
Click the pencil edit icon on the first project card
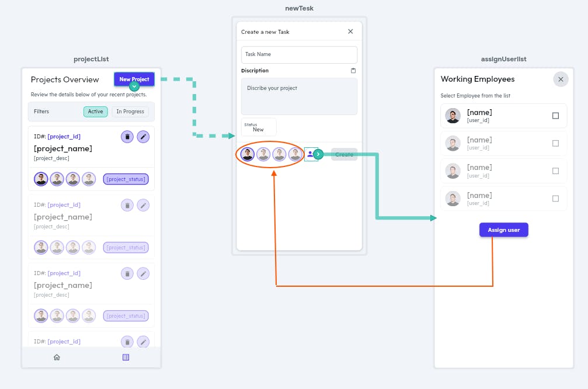143,137
